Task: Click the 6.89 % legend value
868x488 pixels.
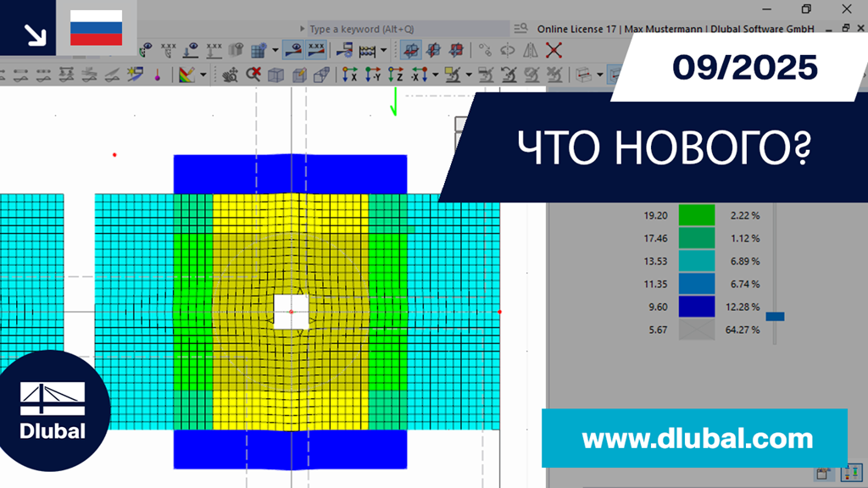Action: pos(745,261)
